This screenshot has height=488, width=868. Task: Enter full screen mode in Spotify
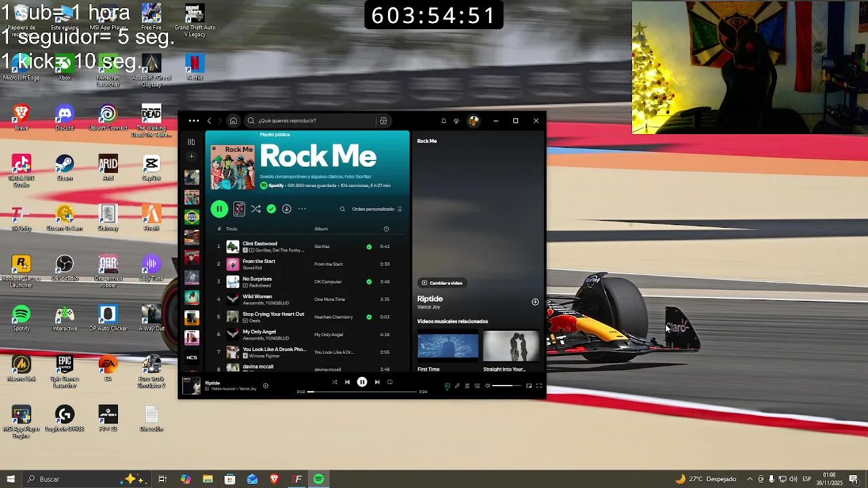539,386
